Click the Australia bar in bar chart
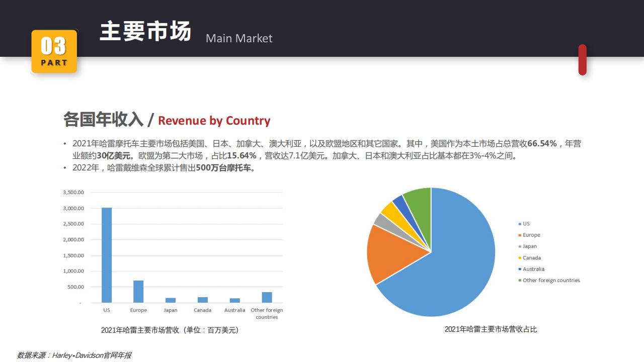This screenshot has height=362, width=644. point(235,301)
